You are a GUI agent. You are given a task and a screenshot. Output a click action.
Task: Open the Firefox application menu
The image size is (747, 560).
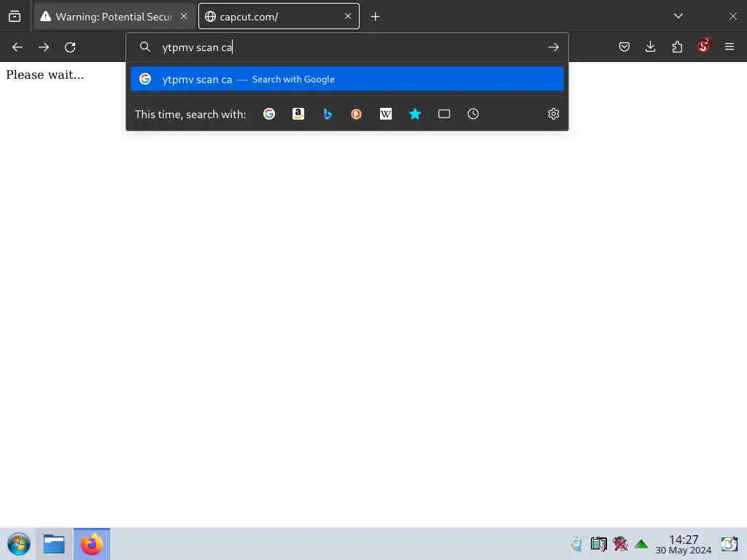point(729,47)
